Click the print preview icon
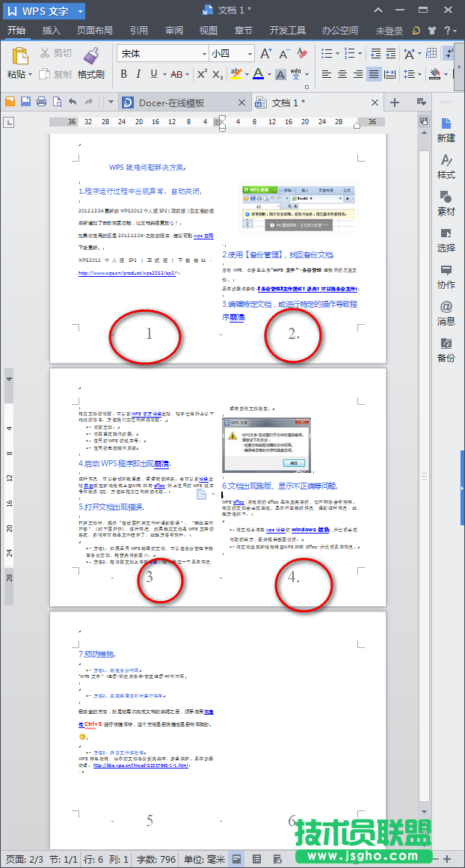The width and height of the screenshot is (465, 868). pos(56,101)
